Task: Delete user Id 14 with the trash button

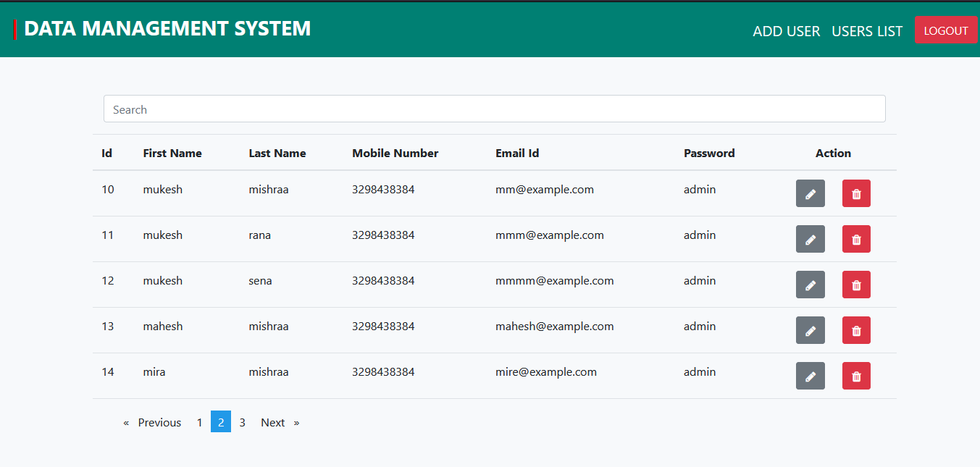Action: [856, 376]
